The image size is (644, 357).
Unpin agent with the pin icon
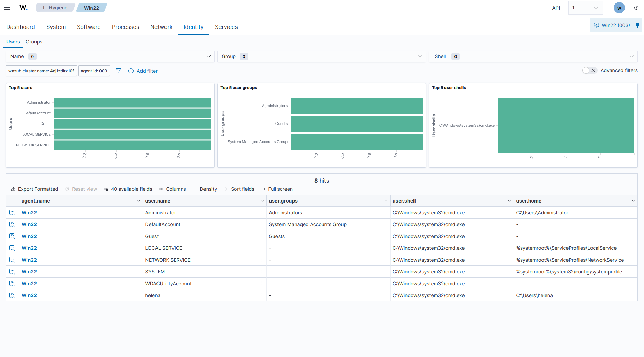[x=637, y=25]
